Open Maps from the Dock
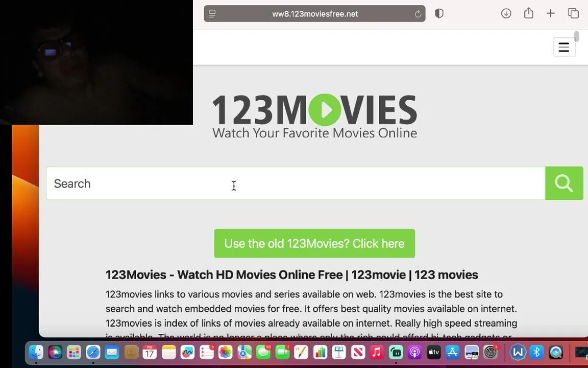Image resolution: width=588 pixels, height=368 pixels. tap(244, 352)
